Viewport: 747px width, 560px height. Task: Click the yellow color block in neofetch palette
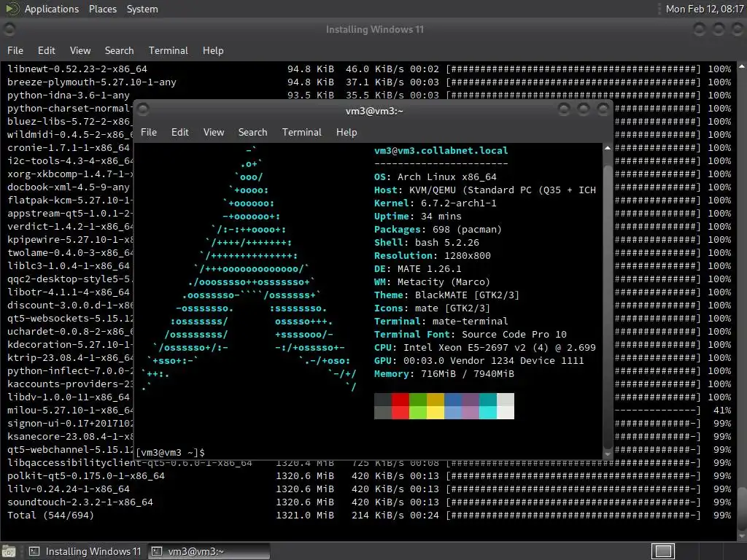tap(436, 413)
